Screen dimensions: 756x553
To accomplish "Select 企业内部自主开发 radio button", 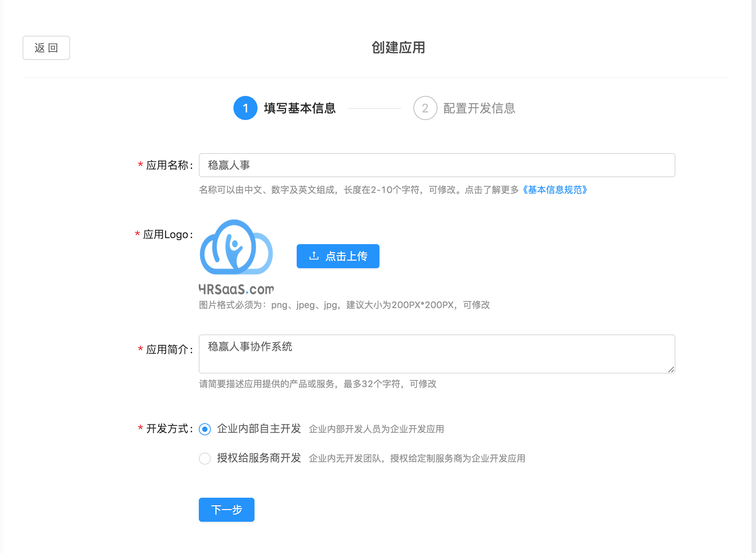I will coord(205,429).
